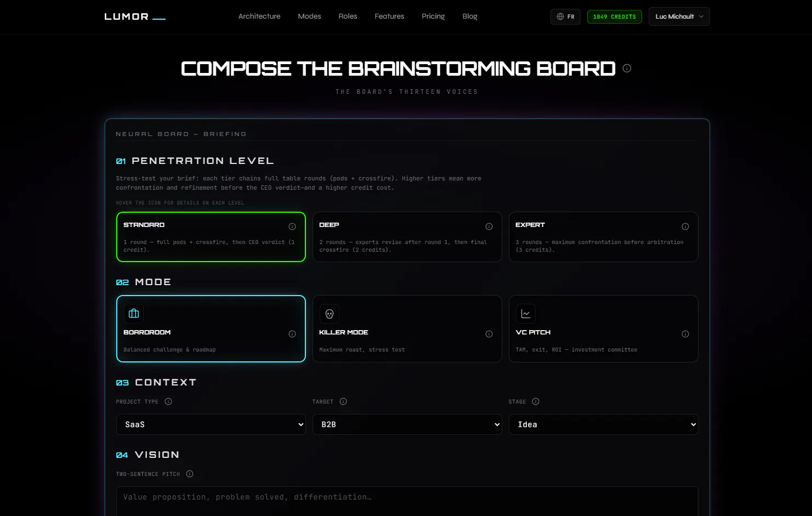Click the skull icon on Killer Mode card
The height and width of the screenshot is (516, 812).
[x=330, y=314]
